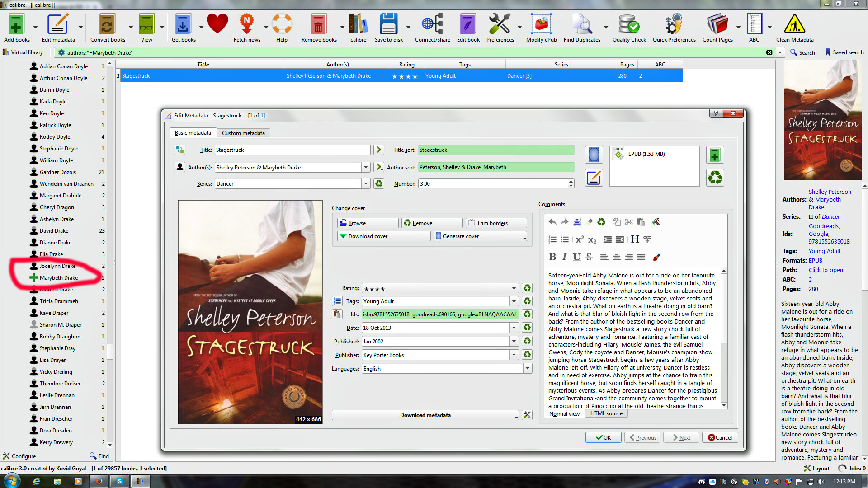Toggle bold formatting in comments
Image resolution: width=868 pixels, height=488 pixels.
click(x=552, y=257)
